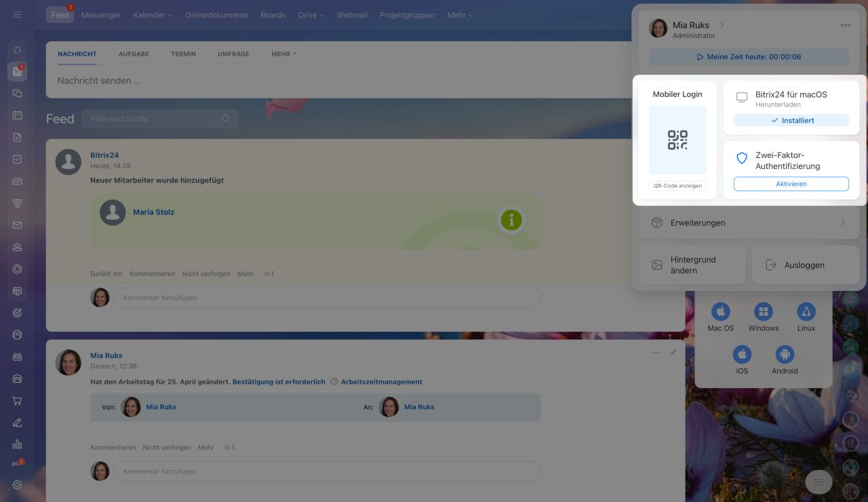Click the Windows download icon
The width and height of the screenshot is (868, 502).
[x=764, y=311]
